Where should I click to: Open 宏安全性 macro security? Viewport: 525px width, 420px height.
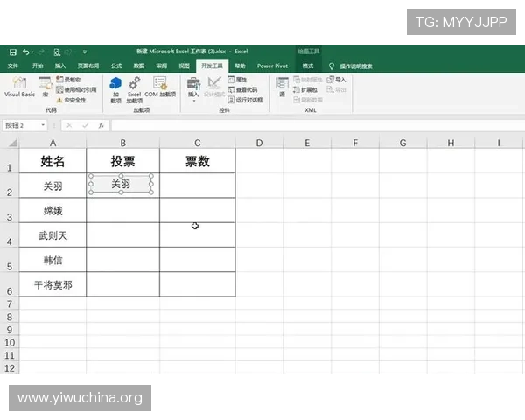click(x=71, y=100)
